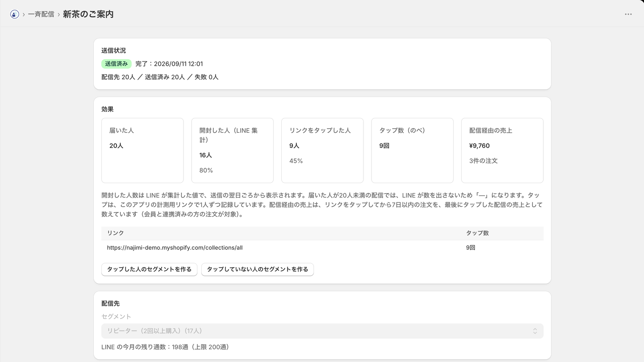Click the 16人 opened count value
The width and height of the screenshot is (644, 362).
coord(206,155)
